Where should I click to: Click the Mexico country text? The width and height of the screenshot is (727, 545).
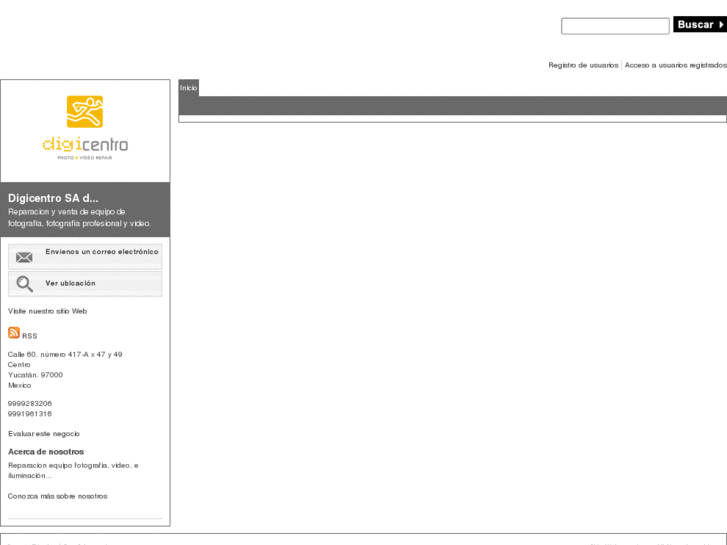[19, 385]
